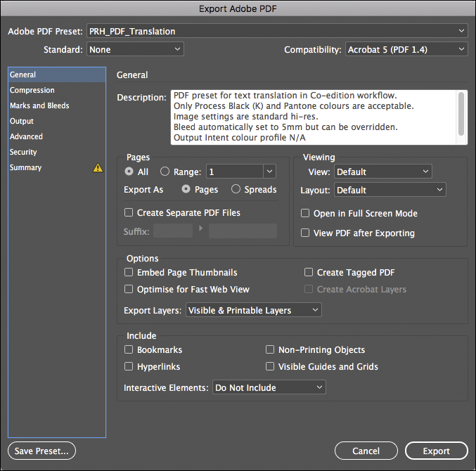The image size is (476, 471).
Task: Open the Adobe PDF Preset dropdown
Action: (x=277, y=31)
